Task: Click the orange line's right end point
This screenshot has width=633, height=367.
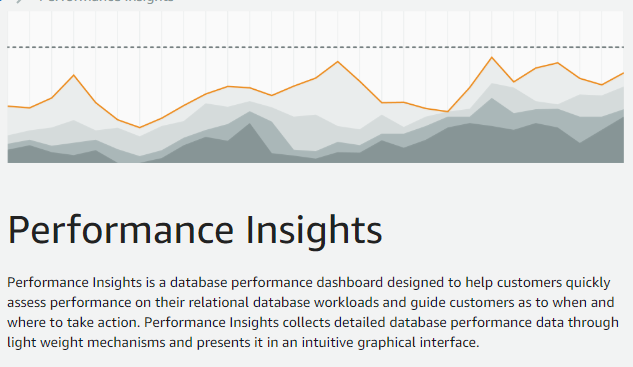Action: pyautogui.click(x=623, y=73)
